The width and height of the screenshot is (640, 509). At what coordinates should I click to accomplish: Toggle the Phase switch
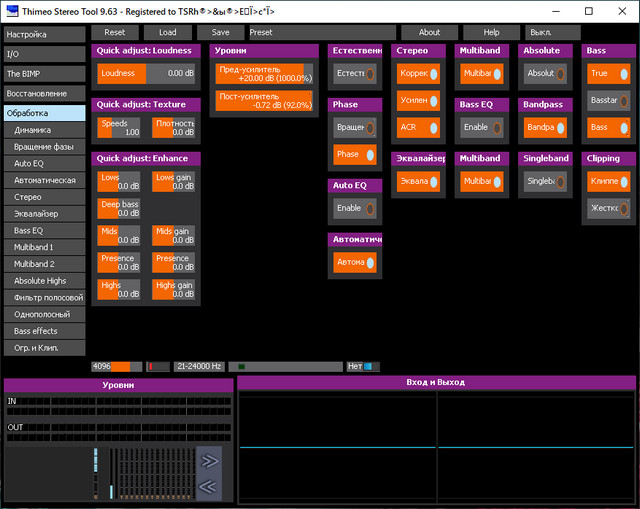click(x=355, y=154)
